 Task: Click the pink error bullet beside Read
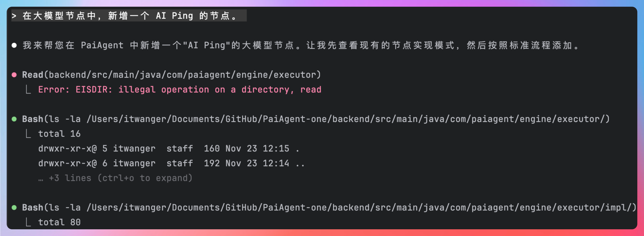[14, 75]
